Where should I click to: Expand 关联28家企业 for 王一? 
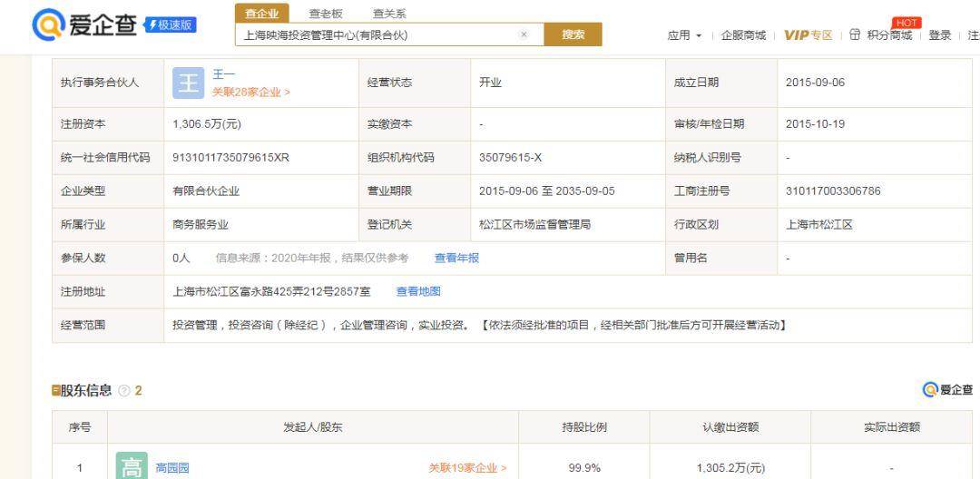251,92
